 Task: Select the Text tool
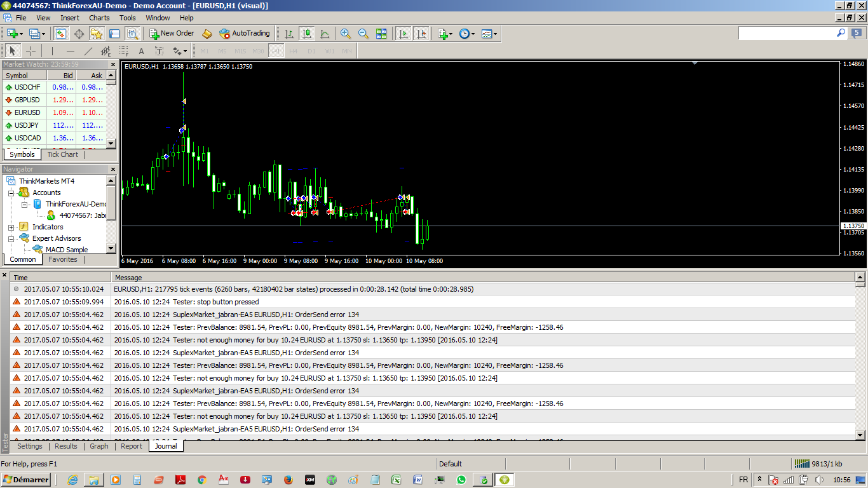(141, 51)
